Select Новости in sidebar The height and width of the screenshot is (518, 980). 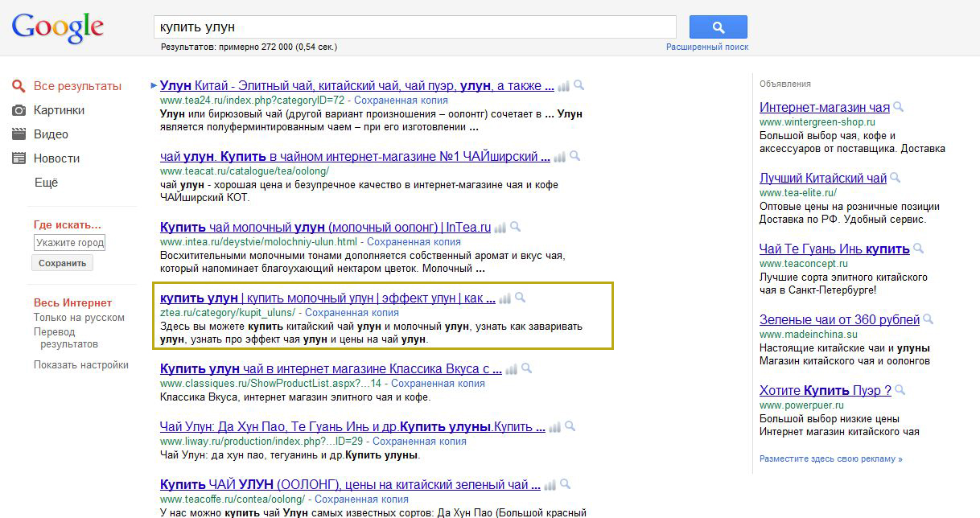point(56,158)
